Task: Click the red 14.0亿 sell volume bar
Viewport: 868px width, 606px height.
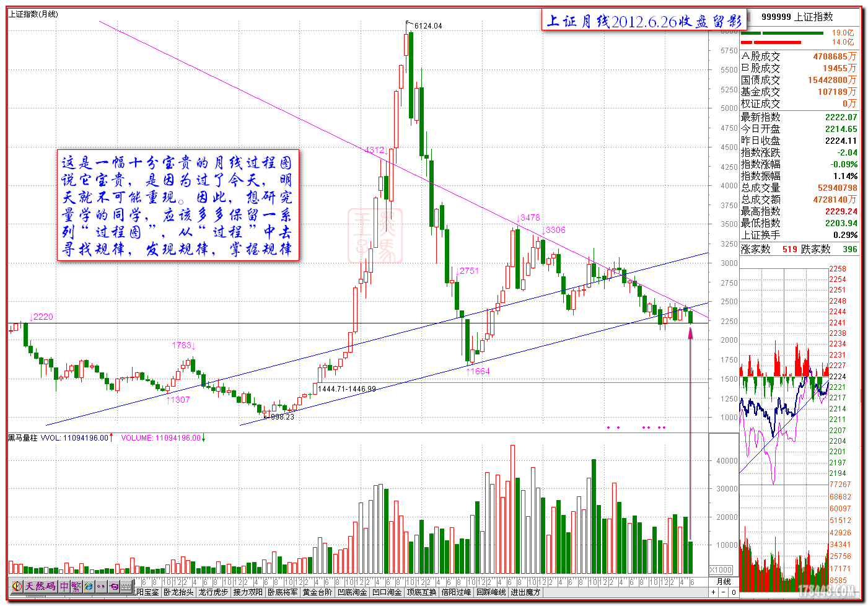Action: pyautogui.click(x=771, y=42)
